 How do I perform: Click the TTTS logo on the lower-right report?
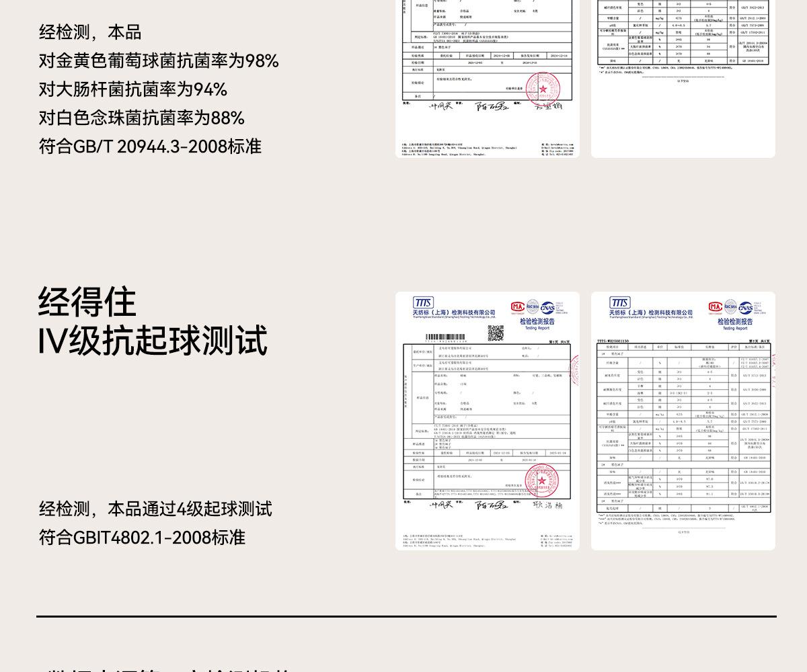pos(619,302)
